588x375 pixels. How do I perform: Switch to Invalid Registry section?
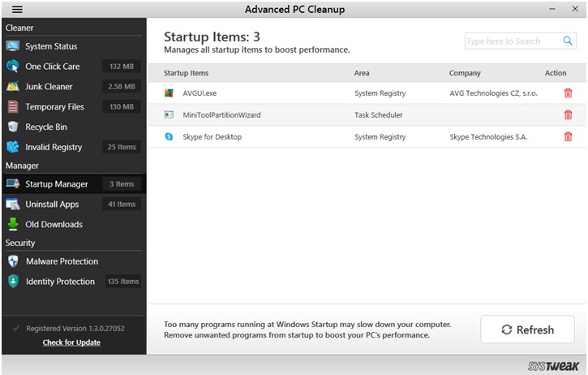click(54, 148)
